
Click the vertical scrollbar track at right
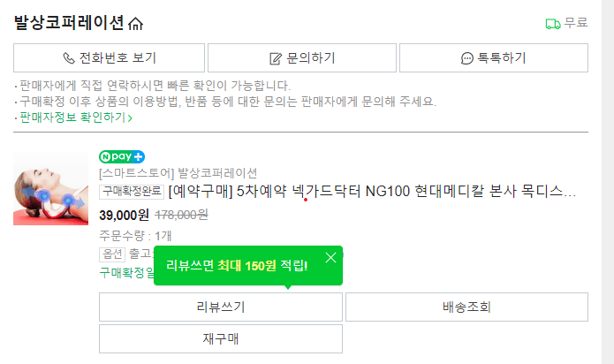[x=608, y=182]
